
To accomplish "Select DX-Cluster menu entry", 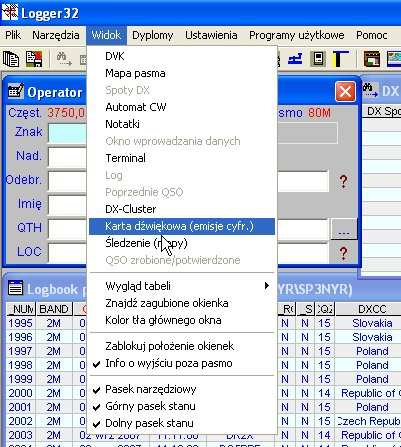I will tap(182, 209).
